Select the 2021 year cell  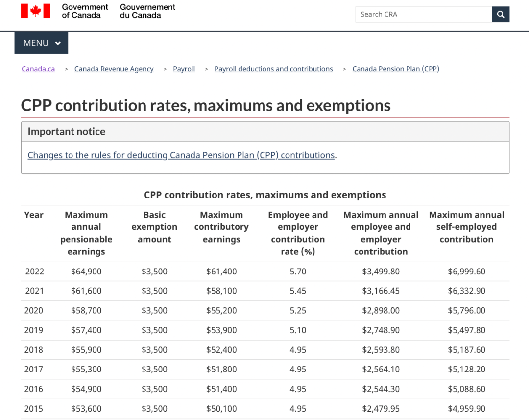(34, 291)
